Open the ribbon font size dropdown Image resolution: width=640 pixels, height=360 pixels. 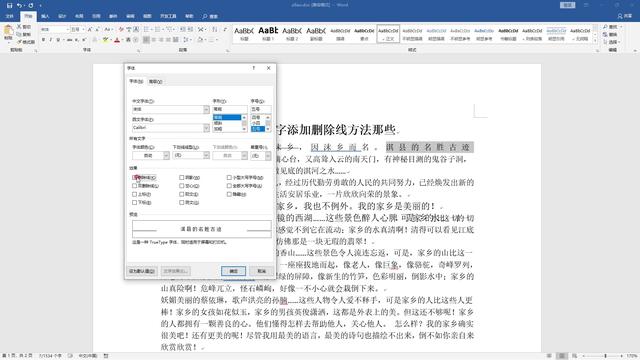(x=83, y=29)
